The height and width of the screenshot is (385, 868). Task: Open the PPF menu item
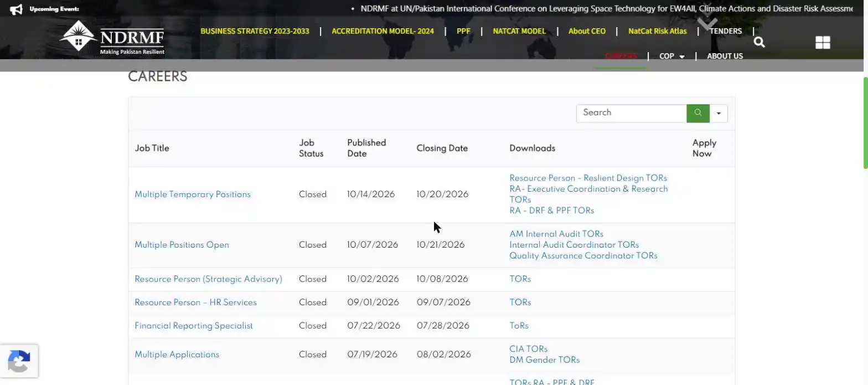[463, 31]
